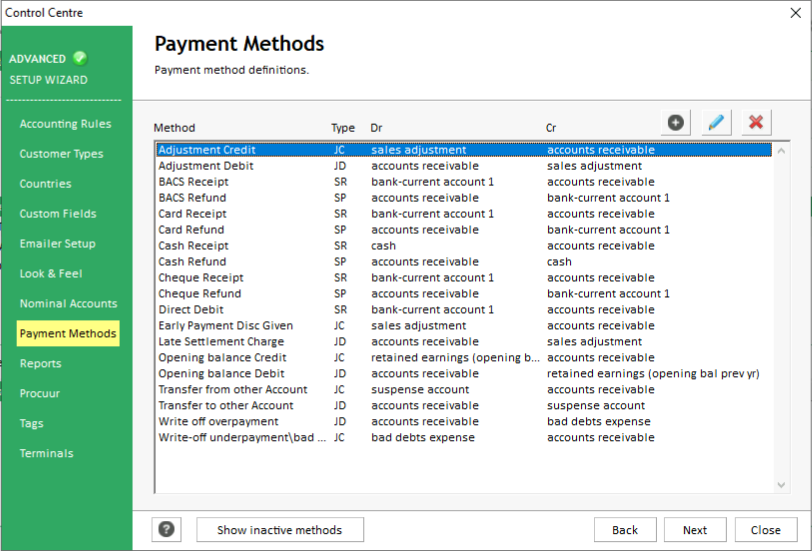Click the Next button
Image resolution: width=812 pixels, height=551 pixels.
coord(695,530)
